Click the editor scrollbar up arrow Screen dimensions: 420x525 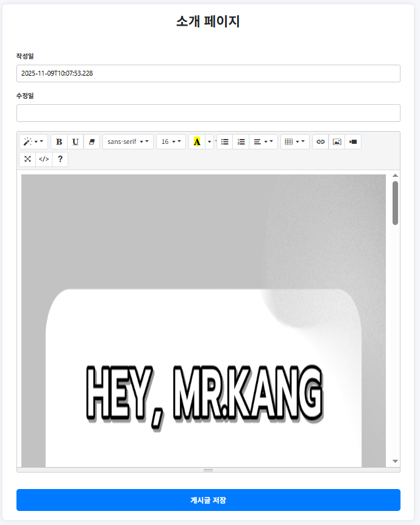(x=395, y=176)
